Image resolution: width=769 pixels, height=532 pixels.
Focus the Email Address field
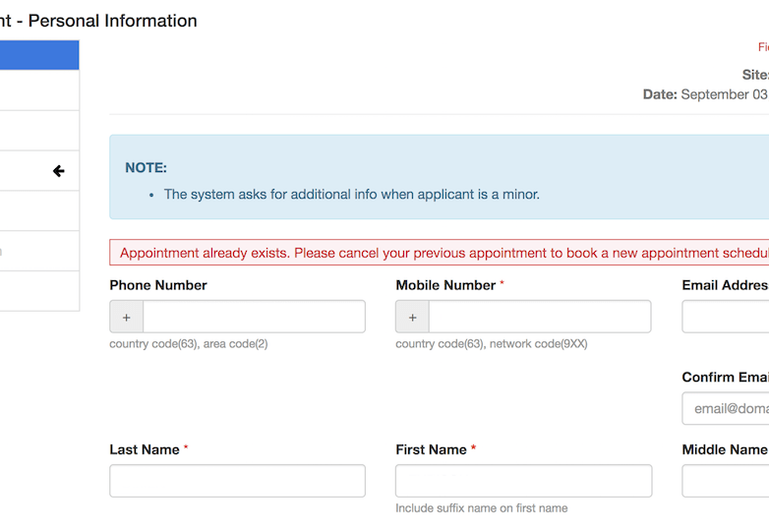tap(726, 317)
